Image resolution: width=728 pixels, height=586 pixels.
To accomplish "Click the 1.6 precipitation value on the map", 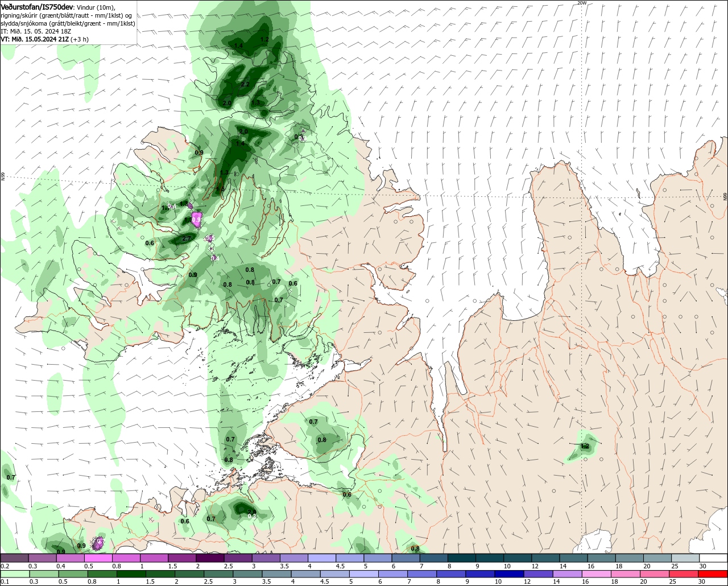I will coord(220,189).
